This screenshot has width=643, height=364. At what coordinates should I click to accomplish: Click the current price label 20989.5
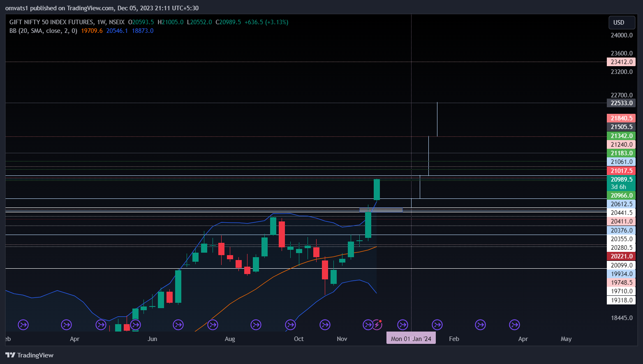(621, 180)
